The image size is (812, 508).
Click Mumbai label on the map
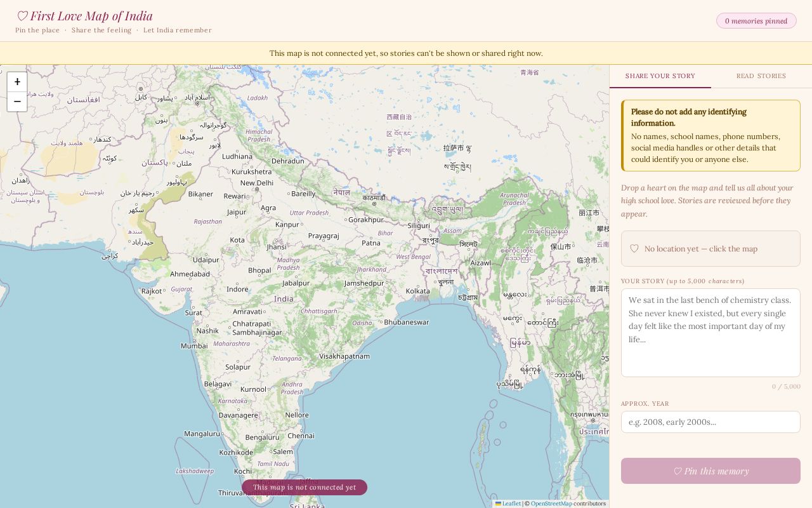pos(194,346)
